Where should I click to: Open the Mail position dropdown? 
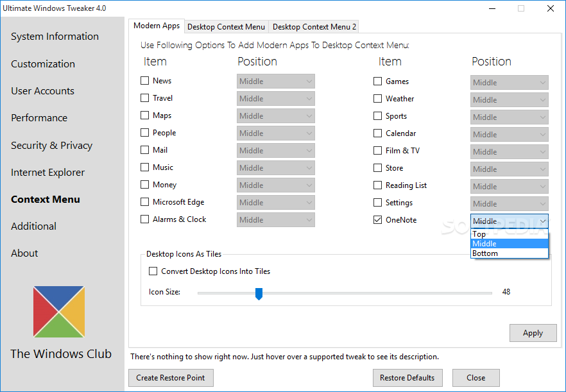click(x=276, y=151)
